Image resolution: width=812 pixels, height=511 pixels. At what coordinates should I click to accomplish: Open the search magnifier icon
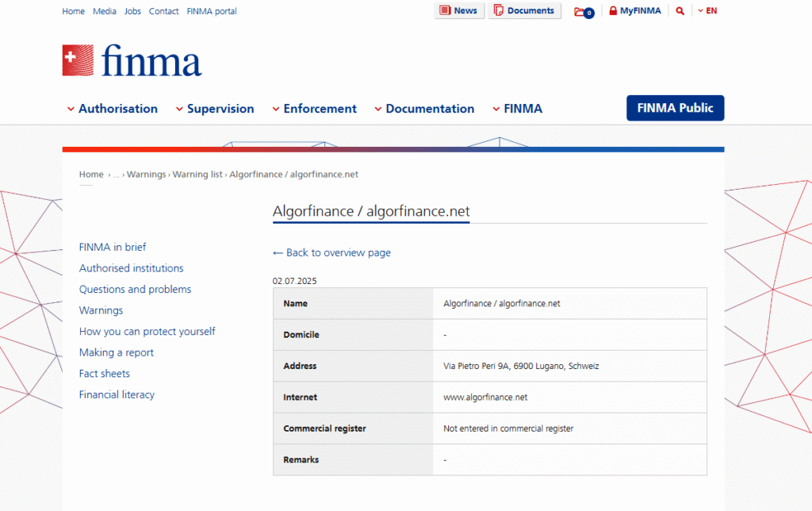click(x=680, y=11)
